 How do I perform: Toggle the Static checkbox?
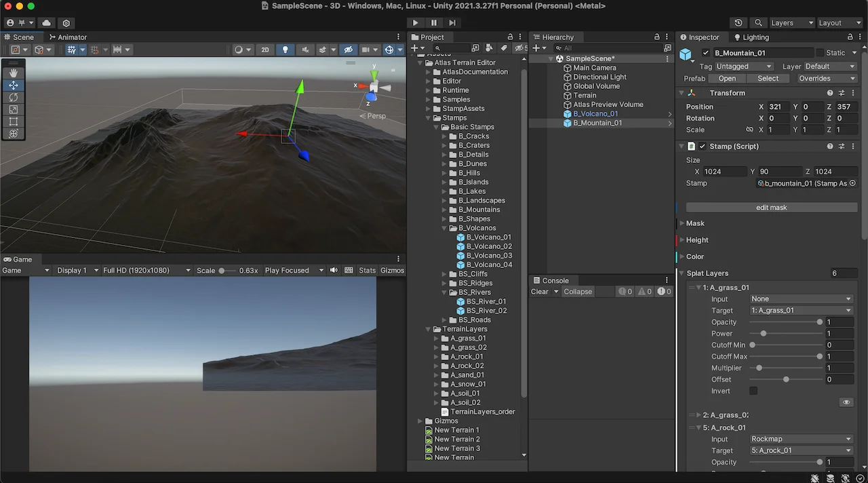(x=820, y=53)
